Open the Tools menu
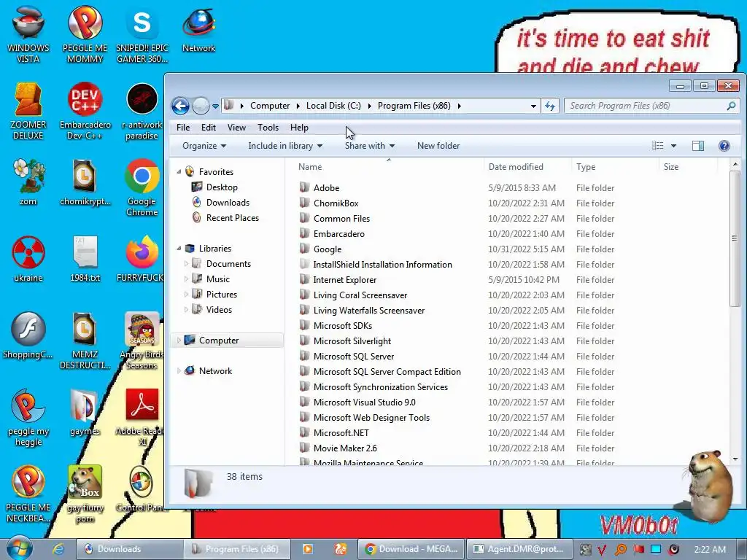The width and height of the screenshot is (747, 560). [x=268, y=128]
